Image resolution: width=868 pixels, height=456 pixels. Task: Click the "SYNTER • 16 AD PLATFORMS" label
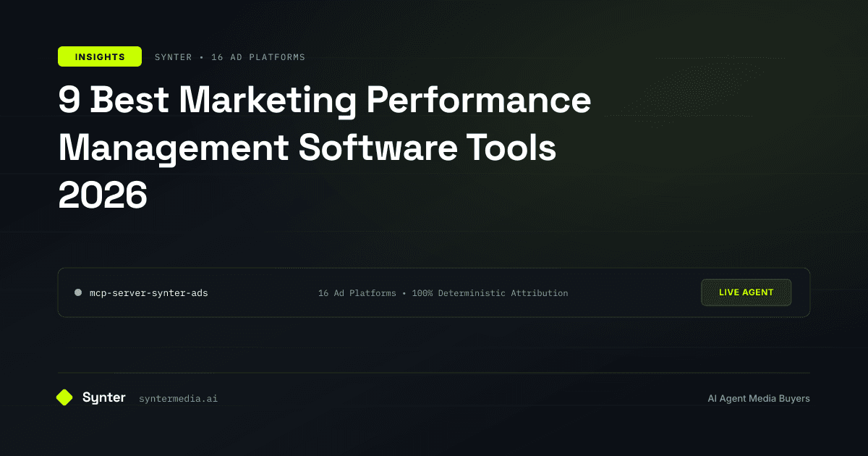point(230,56)
